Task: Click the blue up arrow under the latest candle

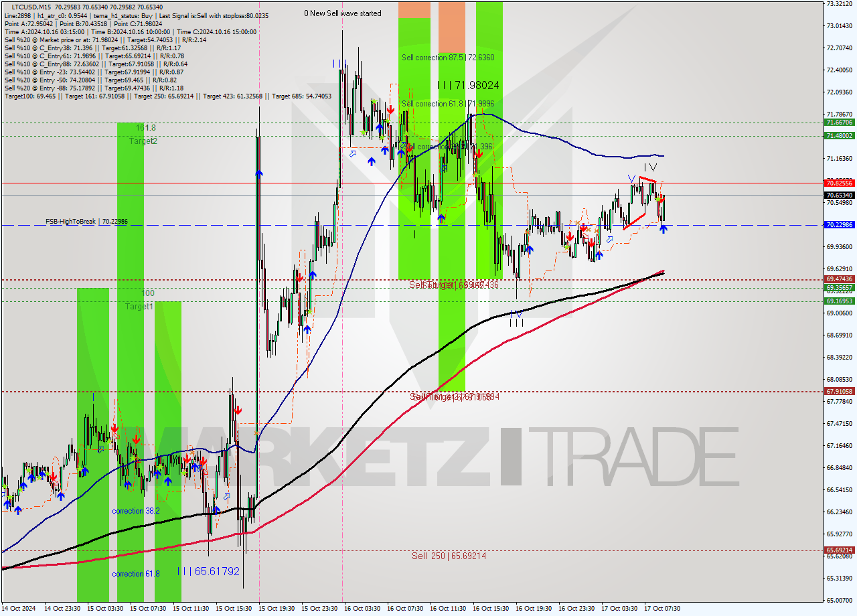Action: 663,229
